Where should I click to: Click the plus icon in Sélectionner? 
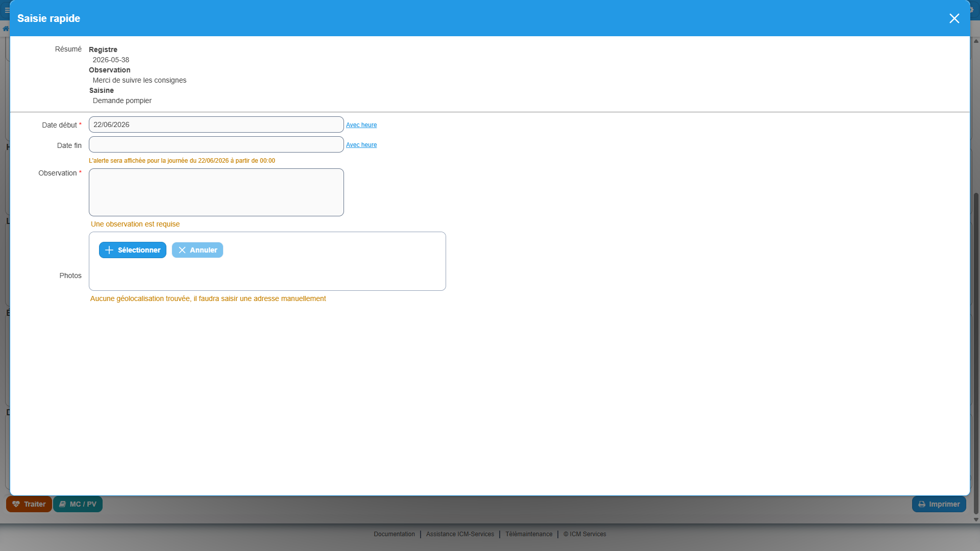(109, 250)
